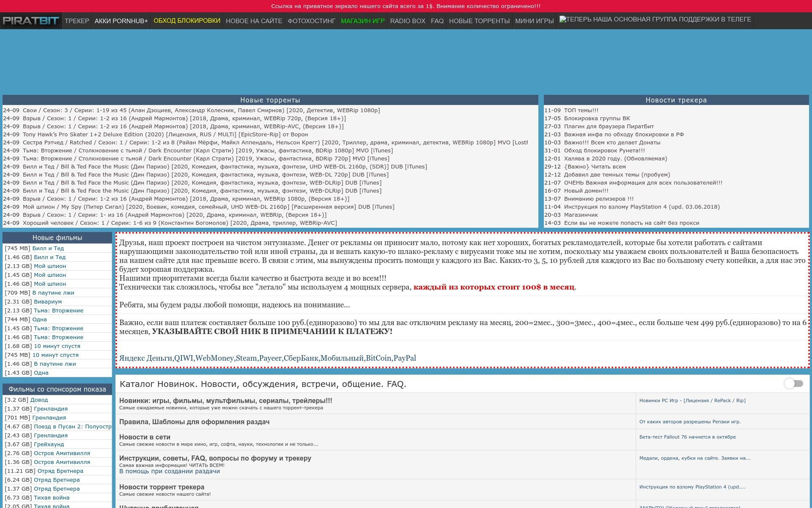The height and width of the screenshot is (508, 812).
Task: Open news Блокировка группы ВК
Action: coord(597,118)
